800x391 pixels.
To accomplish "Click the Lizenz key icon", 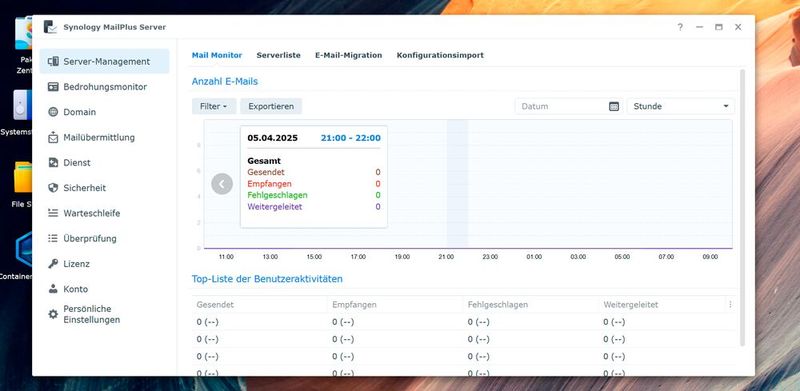I will click(x=53, y=264).
